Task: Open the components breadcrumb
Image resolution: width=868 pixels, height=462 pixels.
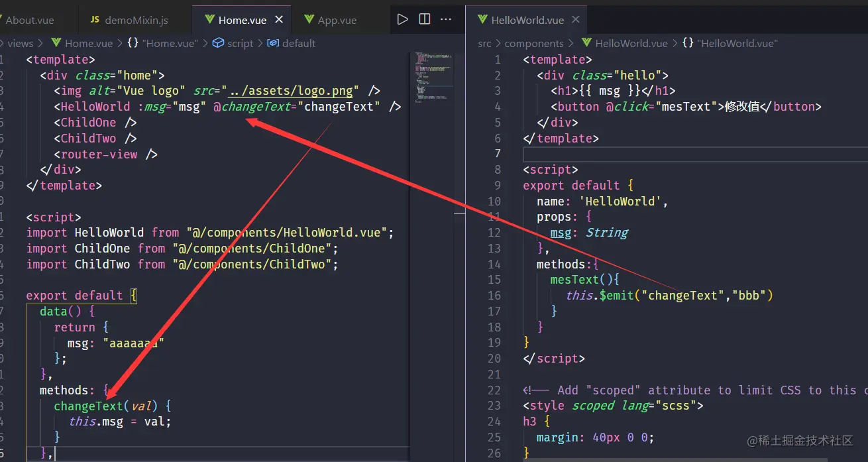Action: coord(534,43)
